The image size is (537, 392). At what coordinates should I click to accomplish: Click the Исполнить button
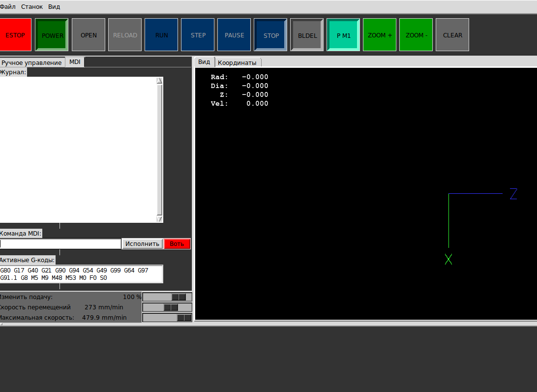pyautogui.click(x=142, y=243)
